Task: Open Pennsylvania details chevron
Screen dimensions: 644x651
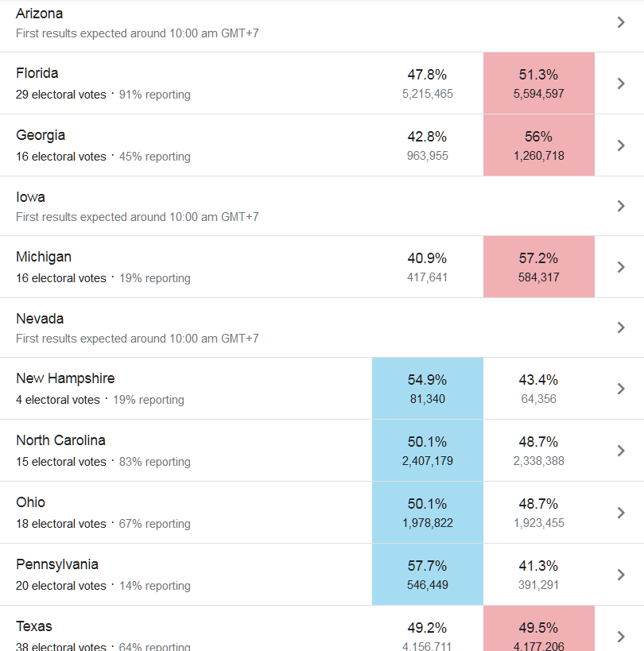Action: (621, 575)
